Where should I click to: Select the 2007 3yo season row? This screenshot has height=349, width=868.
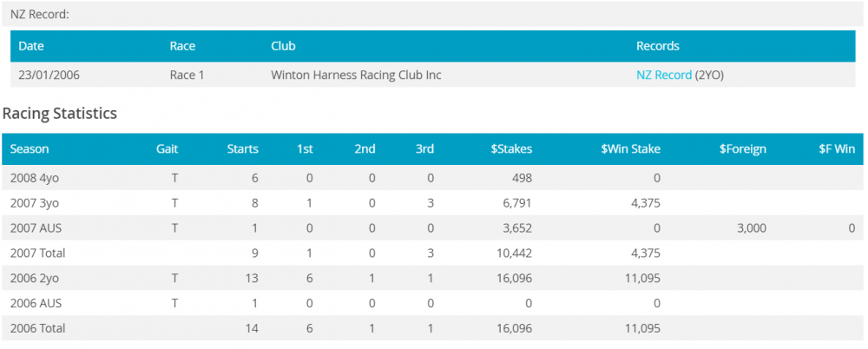pyautogui.click(x=36, y=203)
